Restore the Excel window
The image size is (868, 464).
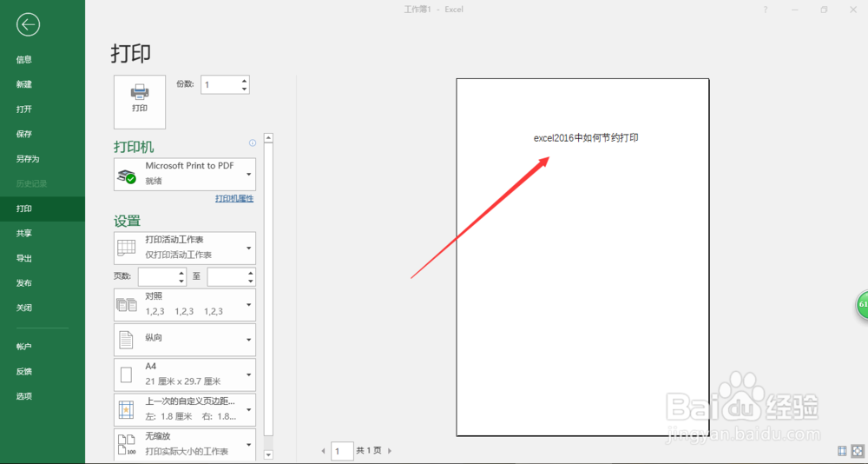(x=825, y=10)
